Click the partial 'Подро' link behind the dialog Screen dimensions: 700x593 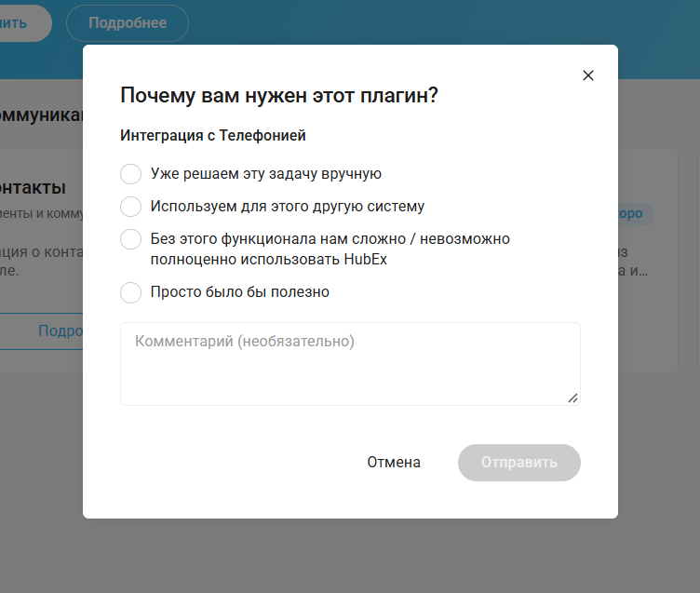[x=61, y=330]
